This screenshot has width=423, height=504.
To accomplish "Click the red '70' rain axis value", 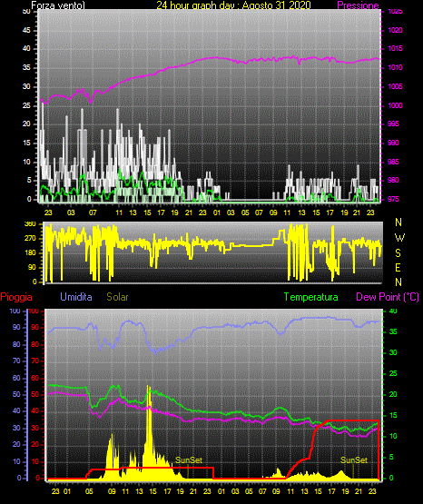I will (x=34, y=361).
